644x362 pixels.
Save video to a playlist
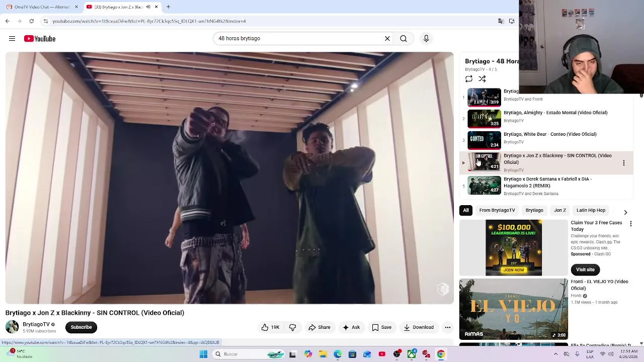[x=381, y=327]
